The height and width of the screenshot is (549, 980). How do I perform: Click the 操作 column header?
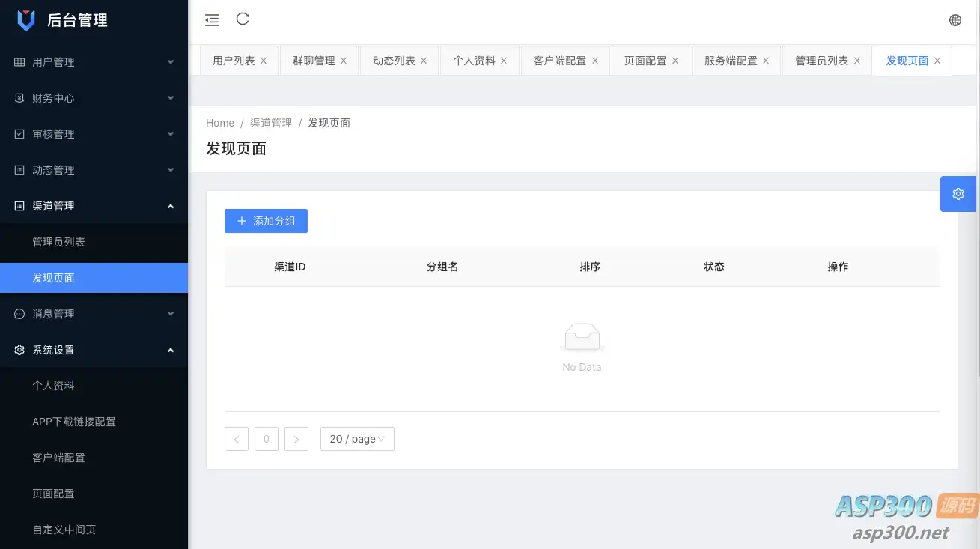click(838, 267)
